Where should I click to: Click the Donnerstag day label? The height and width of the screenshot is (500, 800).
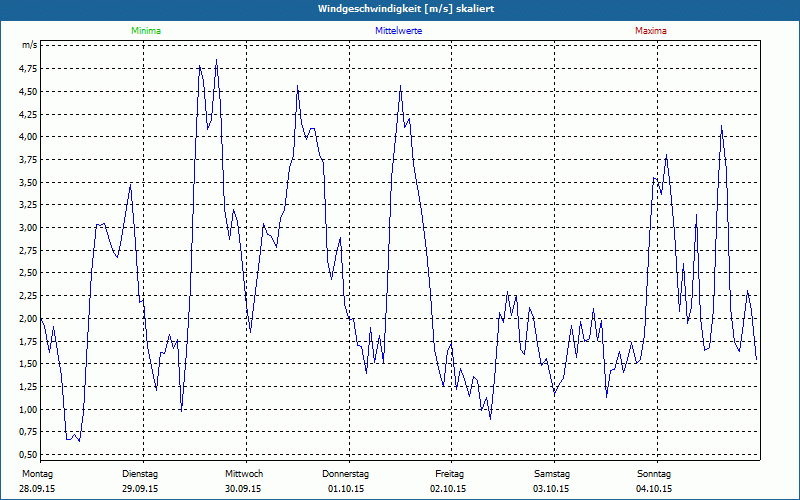tap(345, 474)
